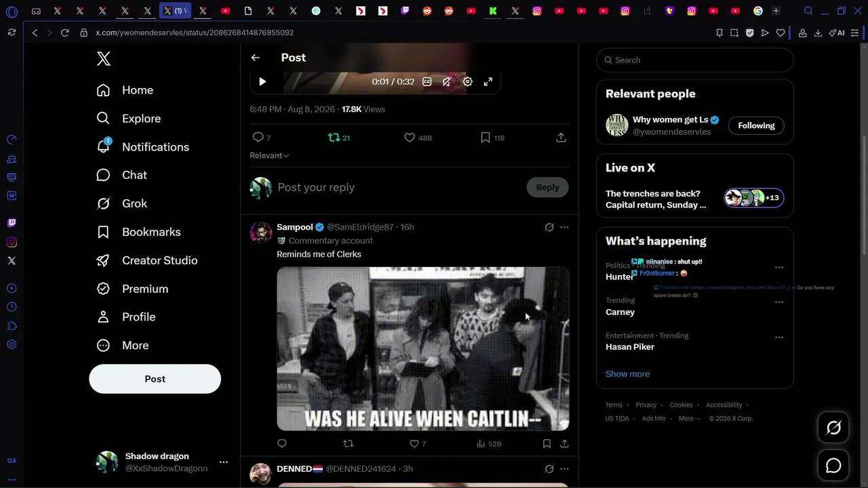Click the X Search box
Image resolution: width=868 pixels, height=488 pixels.
point(695,60)
